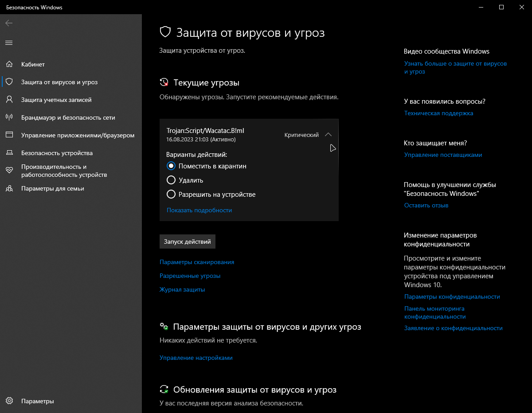Close the Безопасность Windows window
The height and width of the screenshot is (413, 532).
click(x=521, y=7)
